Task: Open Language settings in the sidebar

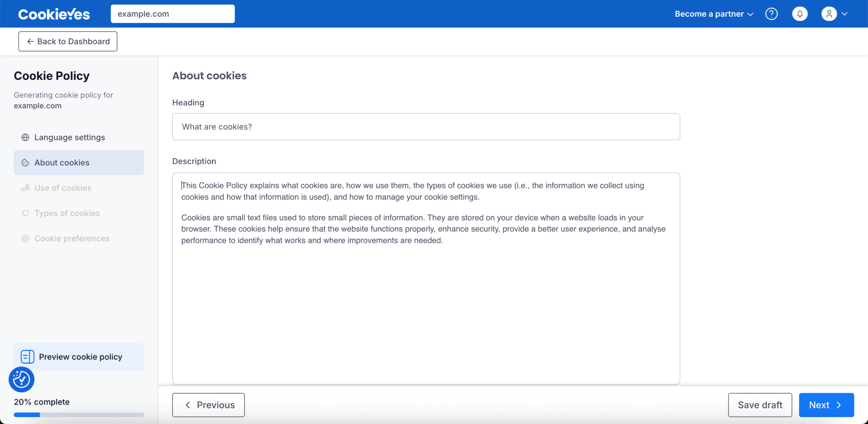Action: 70,137
